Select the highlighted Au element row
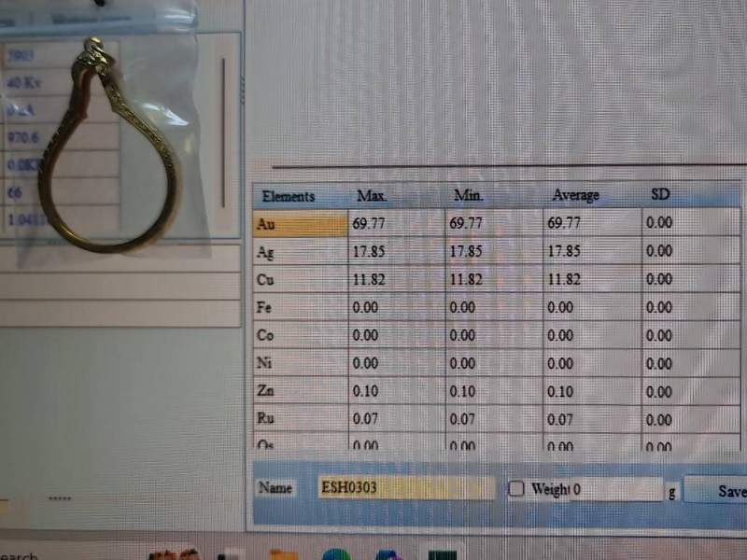Image resolution: width=747 pixels, height=560 pixels. [x=299, y=224]
